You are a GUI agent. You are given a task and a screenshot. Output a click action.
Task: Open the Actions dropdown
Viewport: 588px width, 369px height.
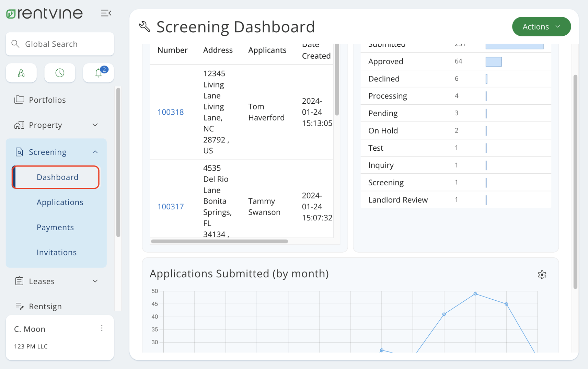click(x=541, y=26)
